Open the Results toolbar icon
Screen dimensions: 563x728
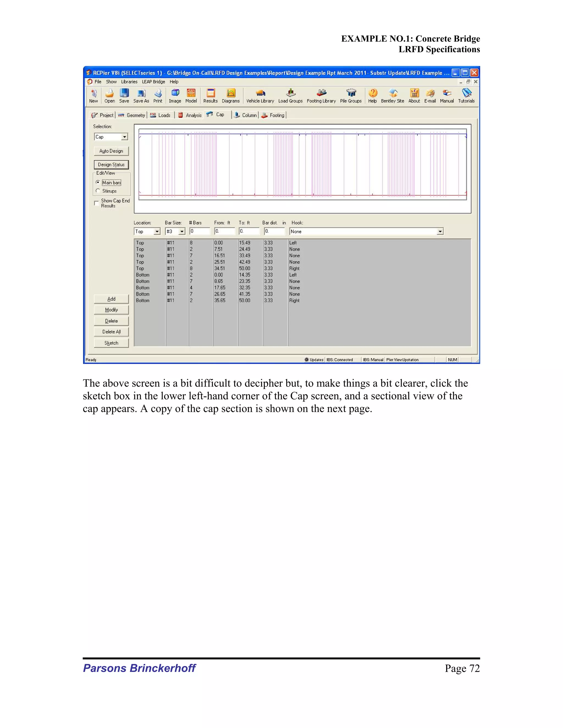(211, 96)
